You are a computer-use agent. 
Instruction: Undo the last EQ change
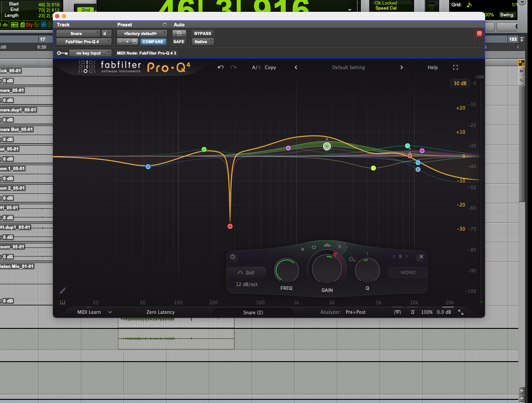tap(221, 67)
